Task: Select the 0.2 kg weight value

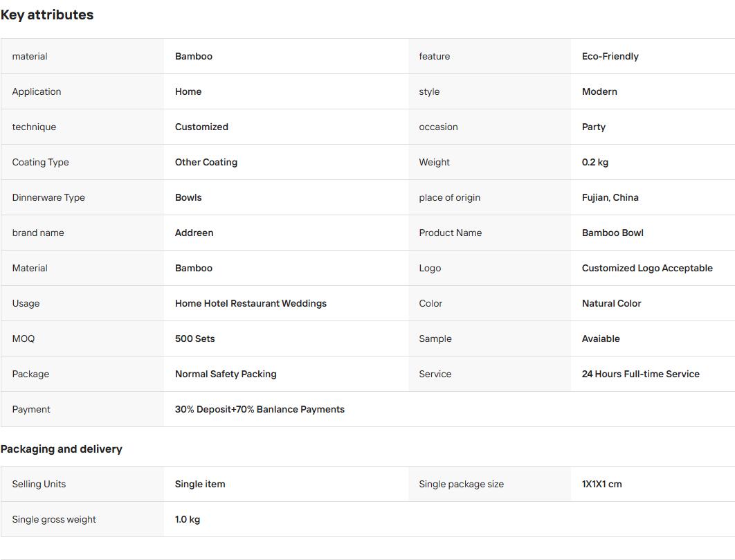Action: click(x=595, y=162)
